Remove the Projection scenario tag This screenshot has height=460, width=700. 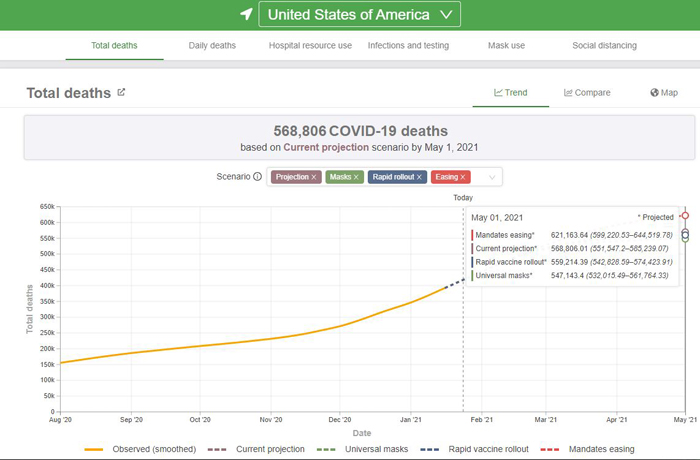(x=313, y=177)
